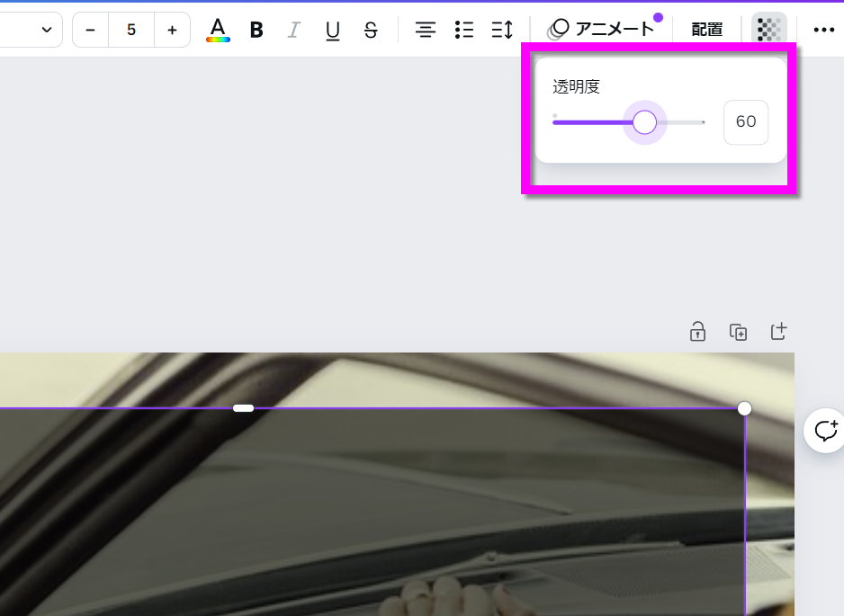Image resolution: width=844 pixels, height=616 pixels.
Task: Decrease font size with the minus button
Action: tap(90, 30)
